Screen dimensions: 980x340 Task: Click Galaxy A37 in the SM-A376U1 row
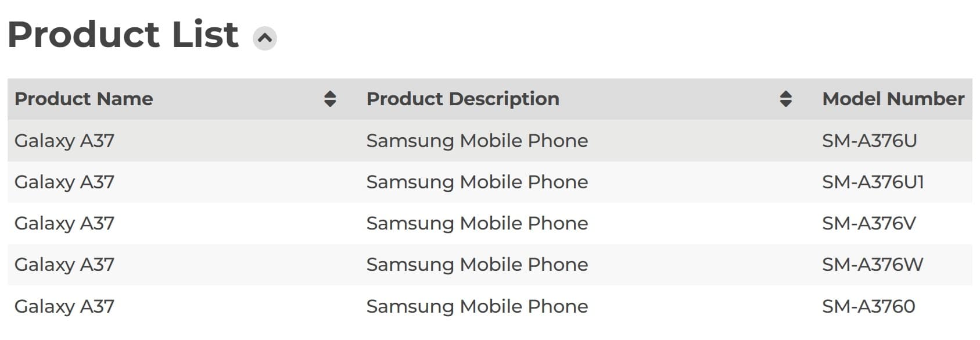tap(64, 182)
